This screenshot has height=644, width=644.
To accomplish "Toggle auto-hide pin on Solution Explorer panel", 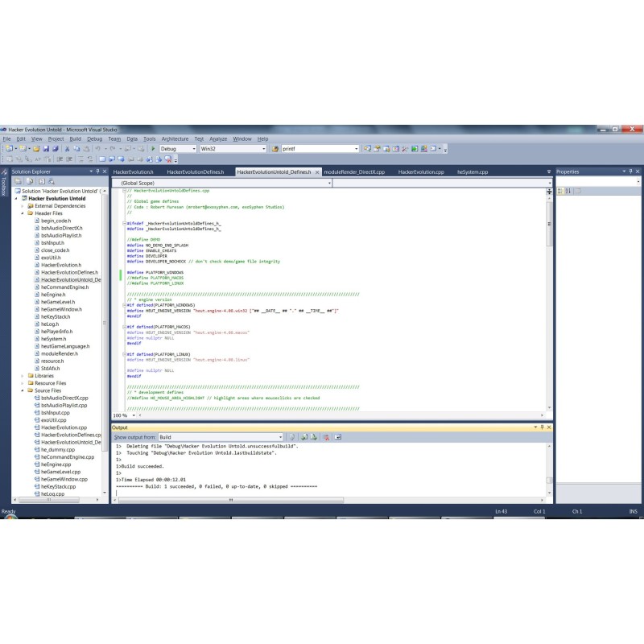I will pos(97,171).
